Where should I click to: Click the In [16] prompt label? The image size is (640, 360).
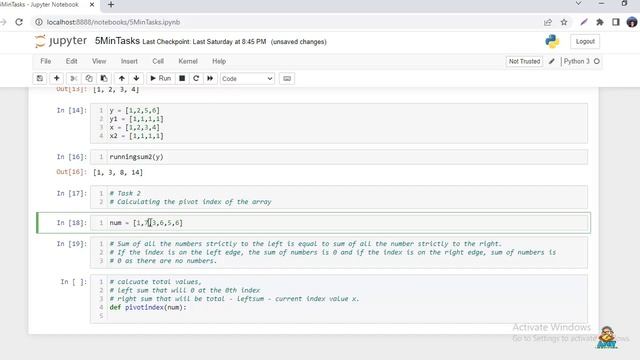[x=71, y=157]
